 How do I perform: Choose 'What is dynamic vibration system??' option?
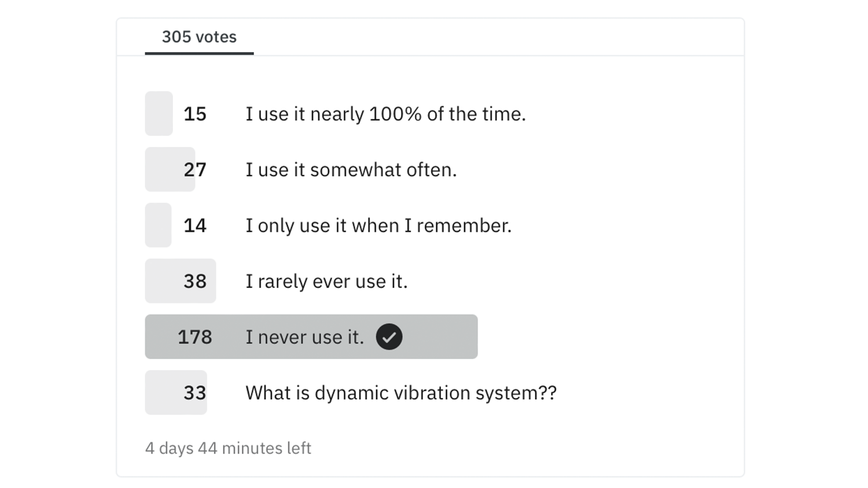coord(400,393)
